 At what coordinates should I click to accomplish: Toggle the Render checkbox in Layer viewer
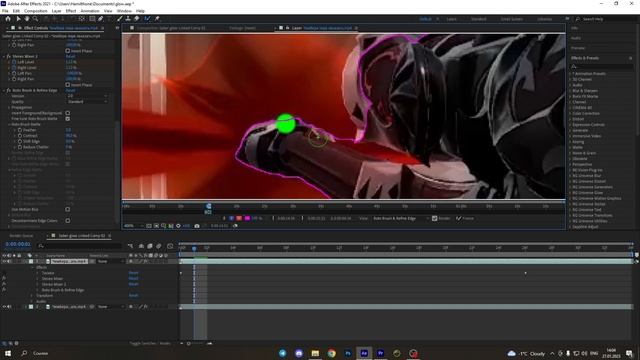[435, 218]
